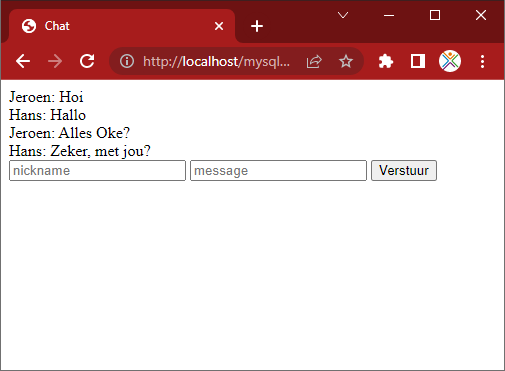This screenshot has height=371, width=505.
Task: Focus the message input field
Action: tap(278, 171)
